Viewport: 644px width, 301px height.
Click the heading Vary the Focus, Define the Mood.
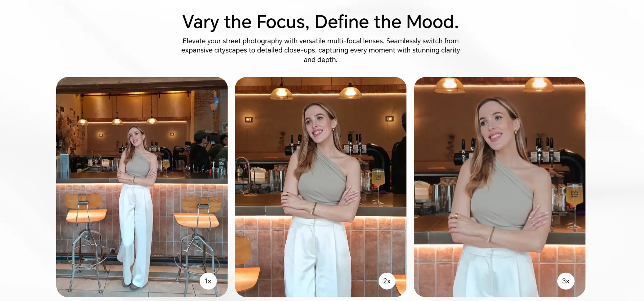coord(321,22)
